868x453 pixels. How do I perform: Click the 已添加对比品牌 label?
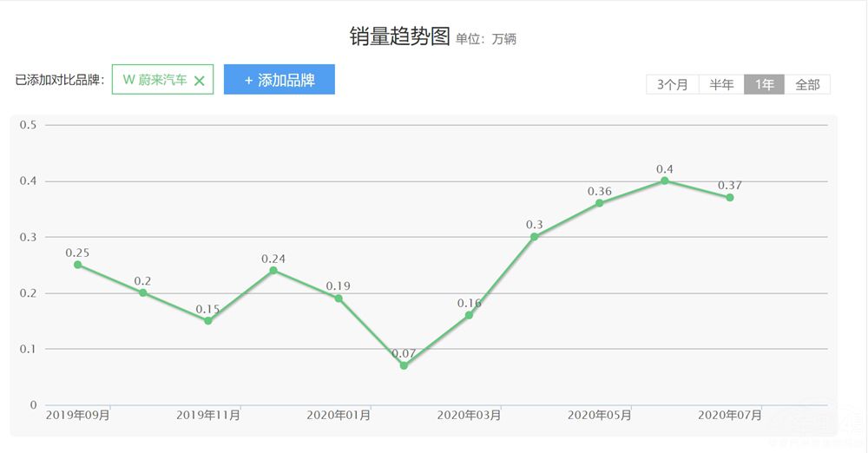point(60,80)
